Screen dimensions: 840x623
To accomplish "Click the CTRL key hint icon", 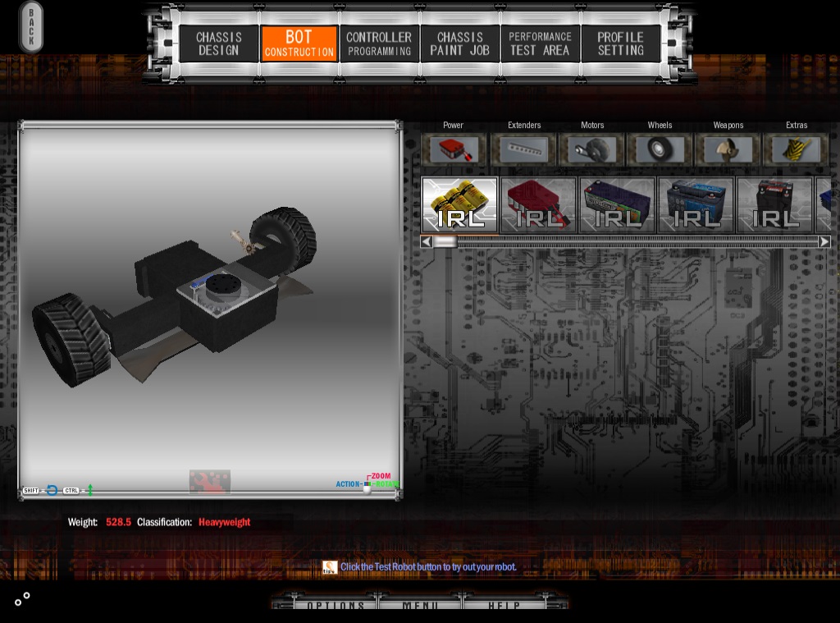I will [71, 491].
